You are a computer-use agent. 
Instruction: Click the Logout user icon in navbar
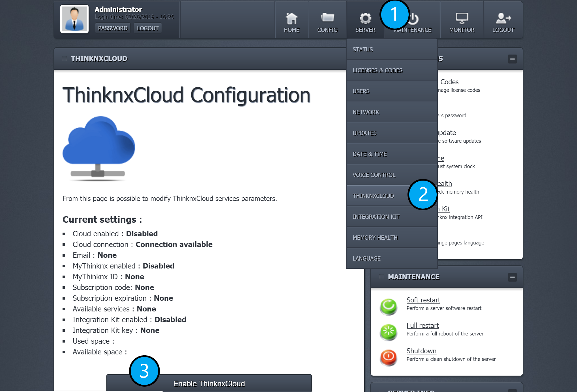tap(503, 19)
